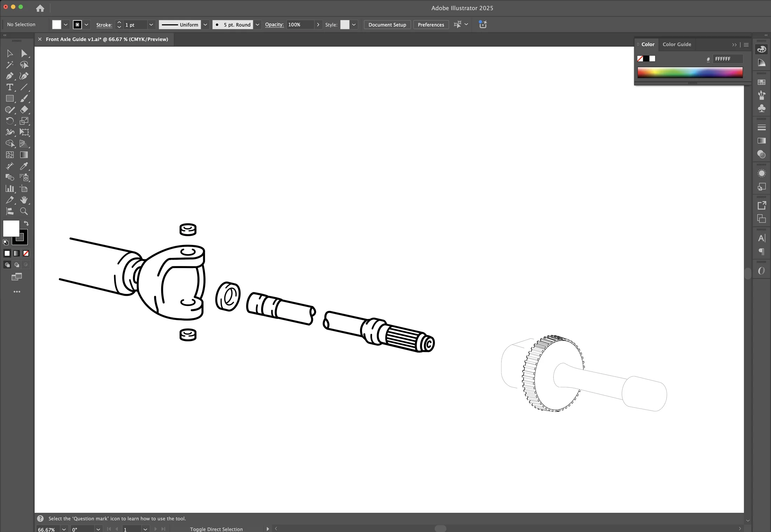The height and width of the screenshot is (532, 771).
Task: Select the Pen tool
Action: [x=10, y=76]
